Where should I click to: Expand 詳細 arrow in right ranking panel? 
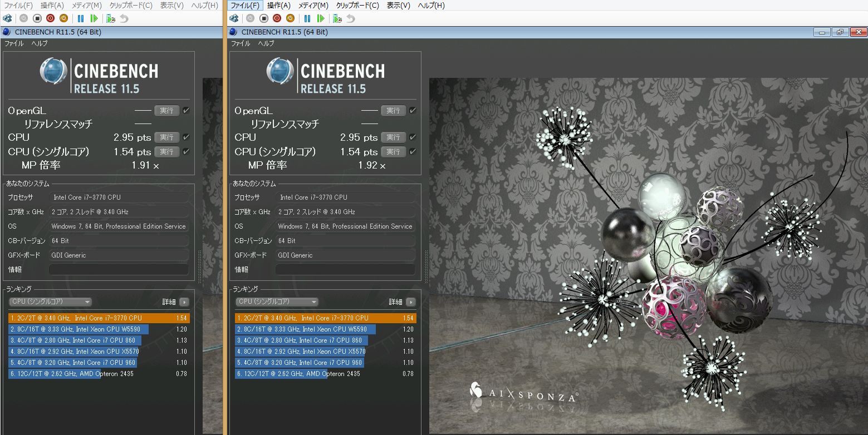tap(411, 302)
